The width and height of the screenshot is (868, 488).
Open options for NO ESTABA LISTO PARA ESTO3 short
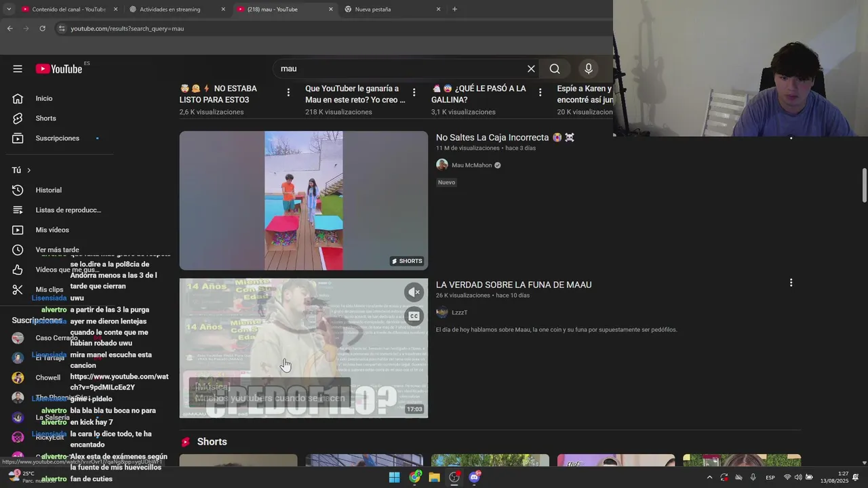tap(288, 92)
